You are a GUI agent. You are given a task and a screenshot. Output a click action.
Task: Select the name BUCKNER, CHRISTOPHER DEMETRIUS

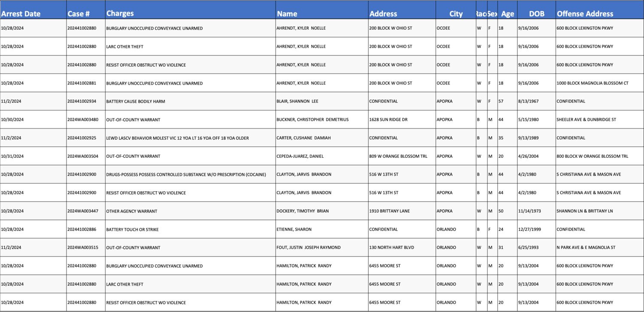point(322,119)
